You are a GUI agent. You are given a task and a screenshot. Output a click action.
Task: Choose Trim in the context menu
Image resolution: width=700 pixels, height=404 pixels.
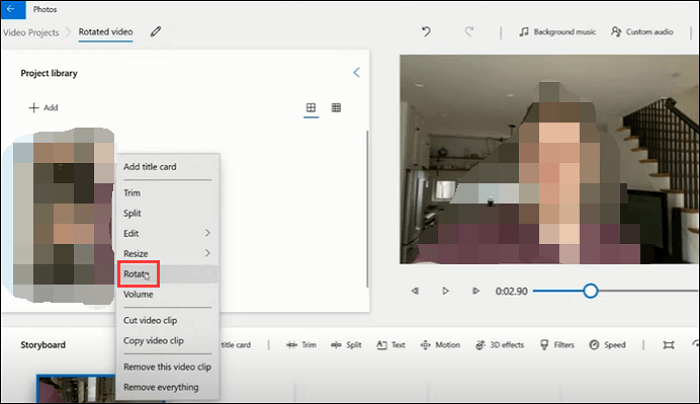coord(132,192)
